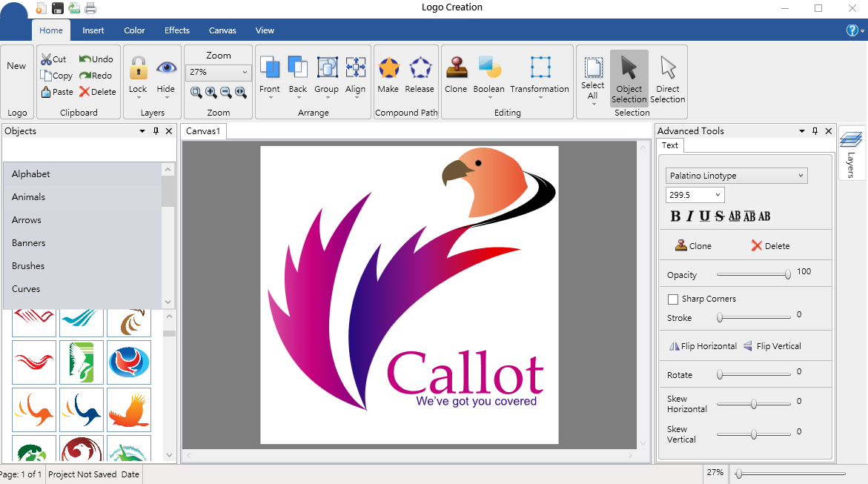Group the selected objects
This screenshot has width=868, height=484.
point(327,75)
